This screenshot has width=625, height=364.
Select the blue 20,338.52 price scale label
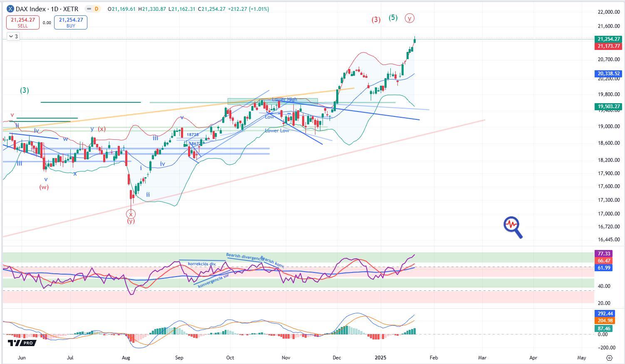click(609, 74)
